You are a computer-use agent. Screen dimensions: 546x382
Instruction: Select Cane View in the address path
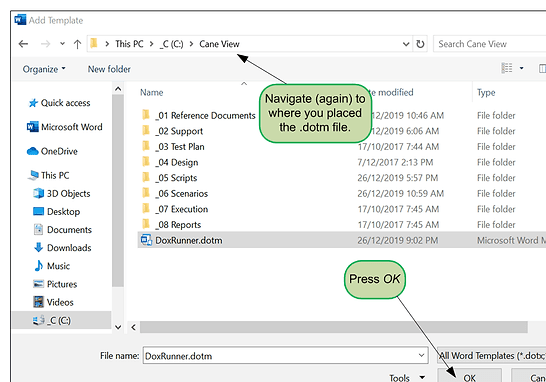219,44
